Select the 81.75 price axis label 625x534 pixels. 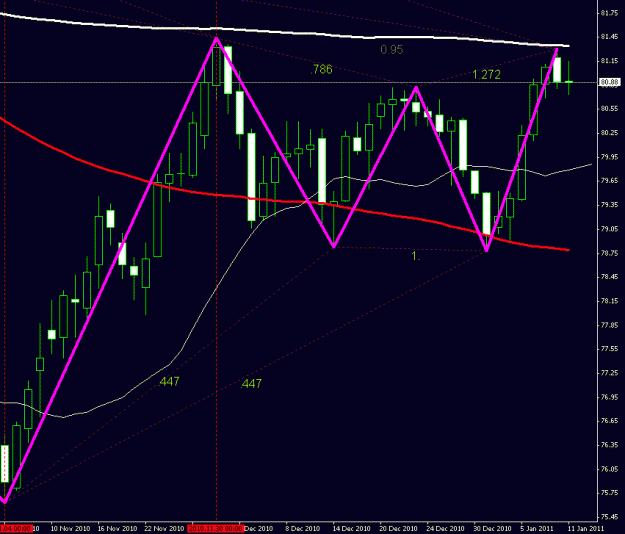click(609, 13)
